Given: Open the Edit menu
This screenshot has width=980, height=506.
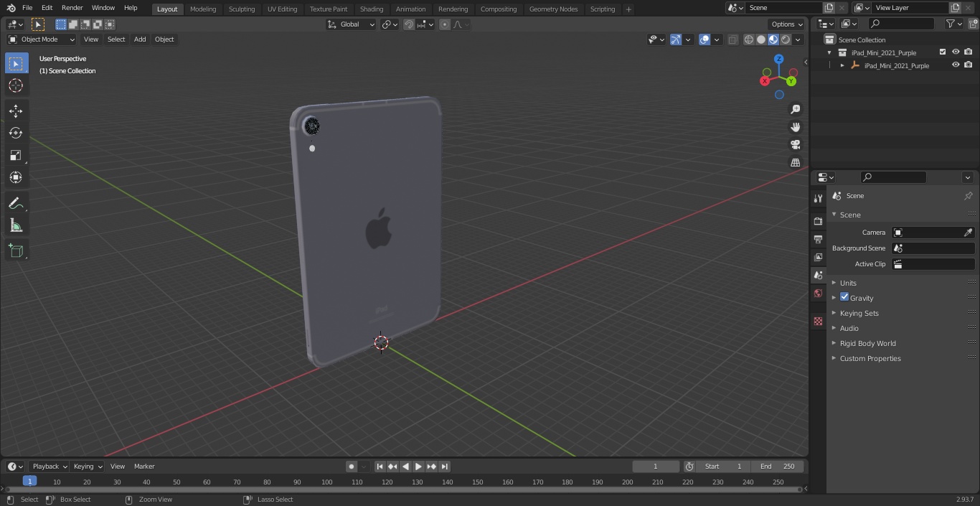Looking at the screenshot, I should click(x=47, y=8).
